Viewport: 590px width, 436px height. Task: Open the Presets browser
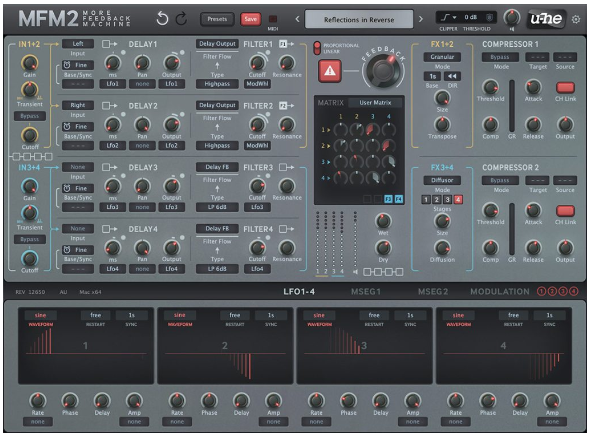[x=217, y=19]
